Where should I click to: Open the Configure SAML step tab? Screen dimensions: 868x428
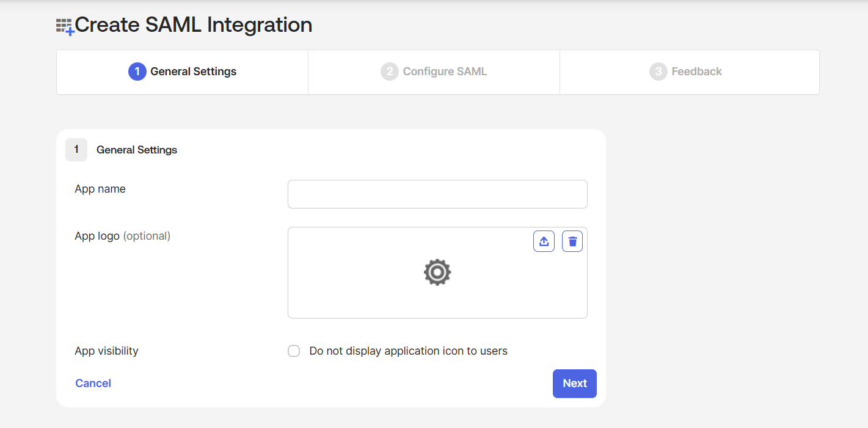(434, 72)
